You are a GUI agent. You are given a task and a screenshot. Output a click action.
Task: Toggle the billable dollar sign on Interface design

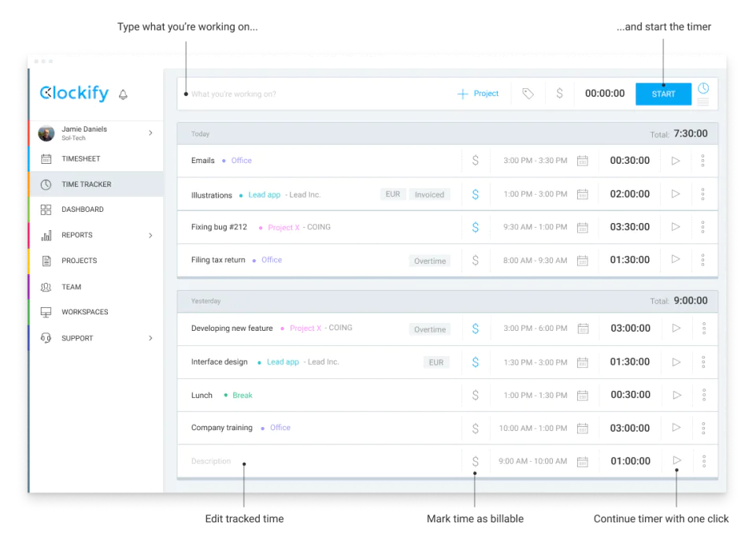[x=475, y=362]
